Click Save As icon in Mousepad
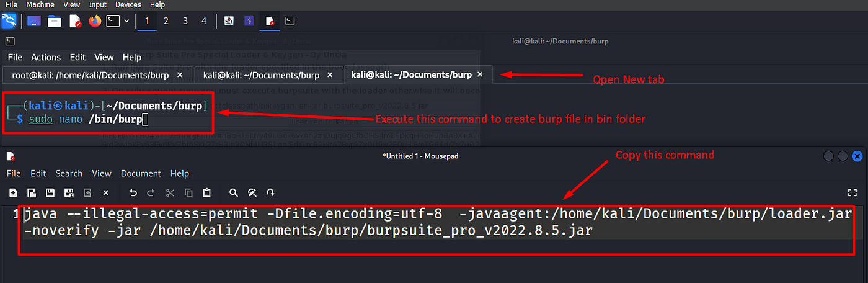868x283 pixels. [69, 192]
